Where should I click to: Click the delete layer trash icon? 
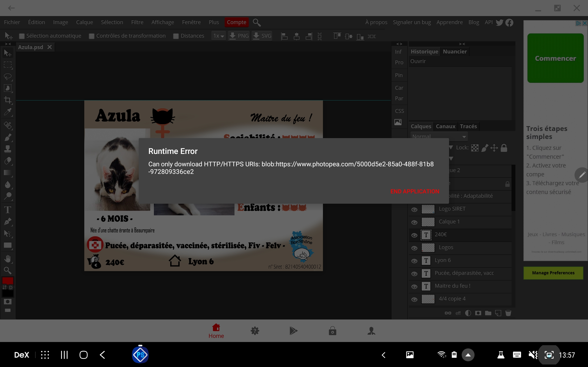(x=508, y=313)
